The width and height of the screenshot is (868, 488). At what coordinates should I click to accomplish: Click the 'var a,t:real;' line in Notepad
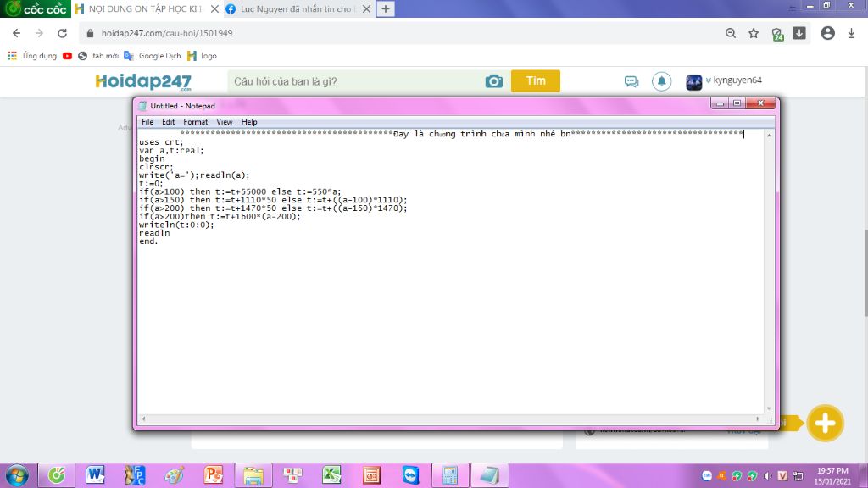[171, 151]
